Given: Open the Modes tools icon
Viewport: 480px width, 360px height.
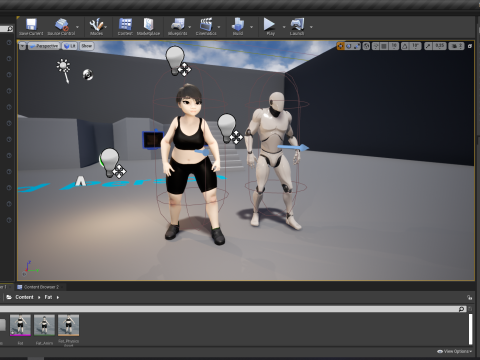Looking at the screenshot, I should [96, 25].
